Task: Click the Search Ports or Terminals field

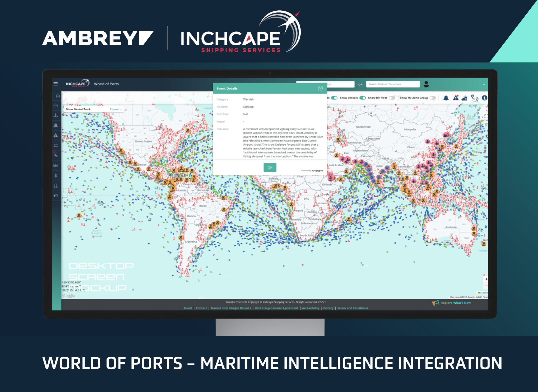Action: (393, 84)
